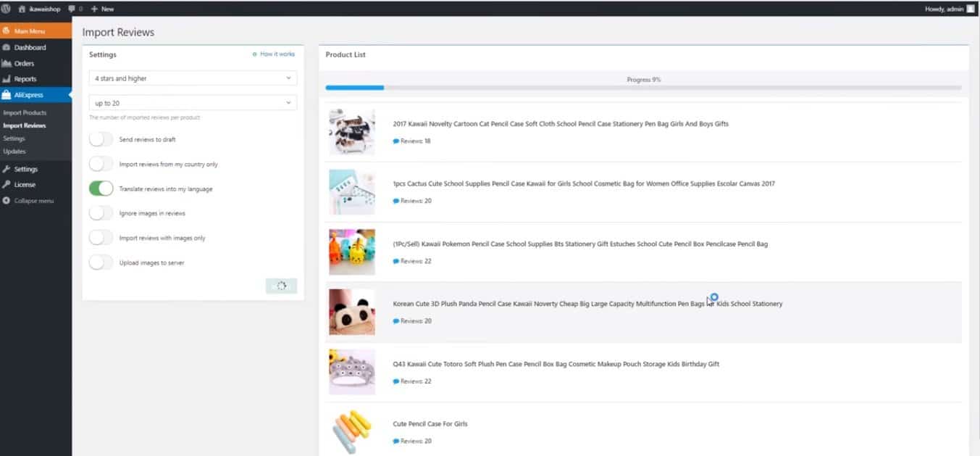Enable Import reviews with images only

101,238
